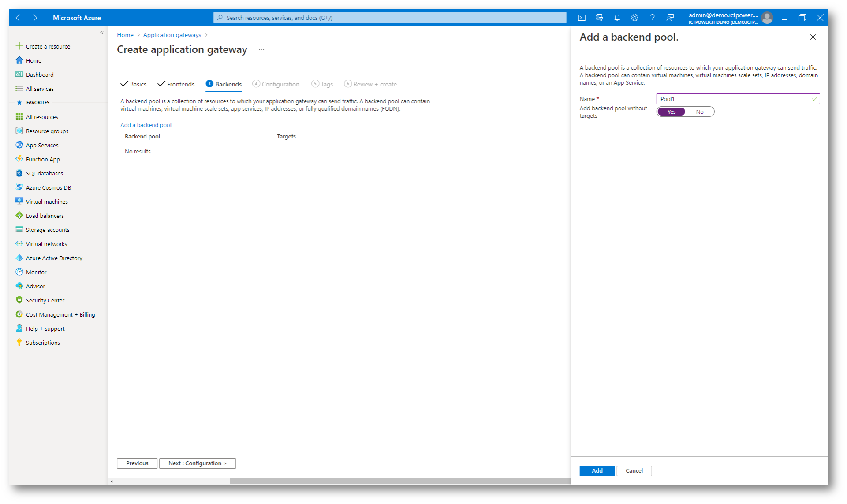The width and height of the screenshot is (847, 504).
Task: Click the Create a resource plus icon
Action: tap(19, 46)
